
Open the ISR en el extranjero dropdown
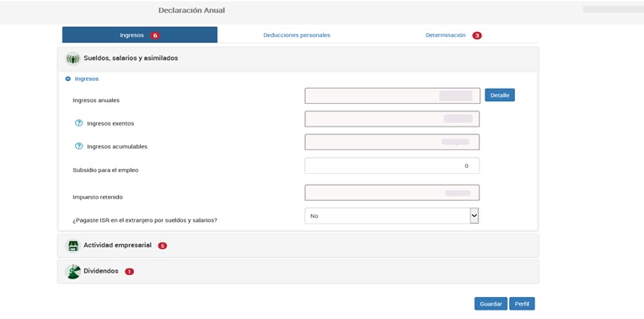pyautogui.click(x=392, y=216)
